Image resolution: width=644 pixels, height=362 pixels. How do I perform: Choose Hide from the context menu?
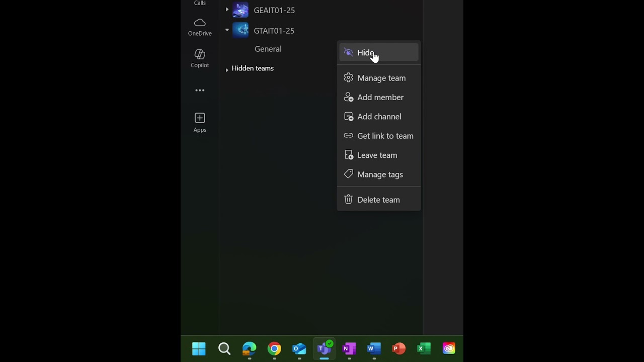[x=379, y=53]
